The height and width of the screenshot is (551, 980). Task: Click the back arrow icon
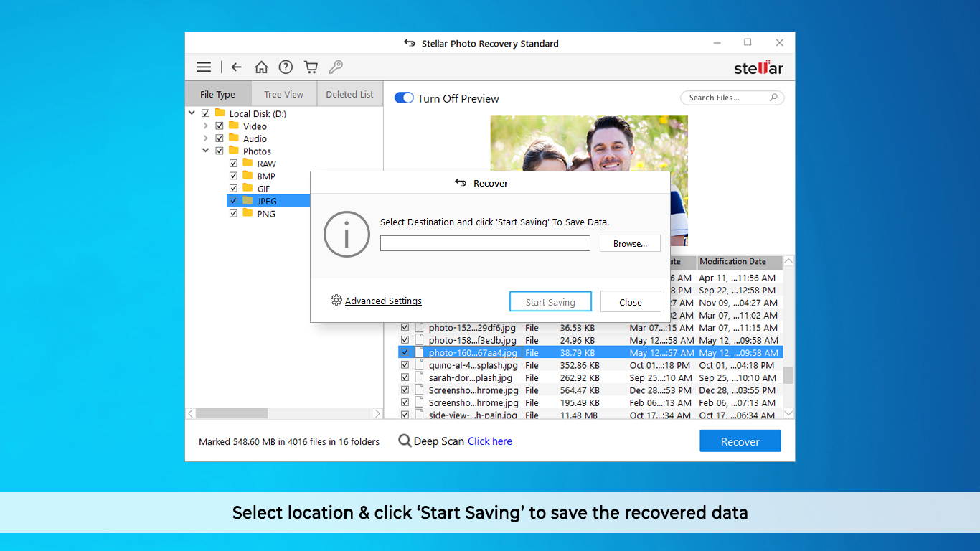236,67
